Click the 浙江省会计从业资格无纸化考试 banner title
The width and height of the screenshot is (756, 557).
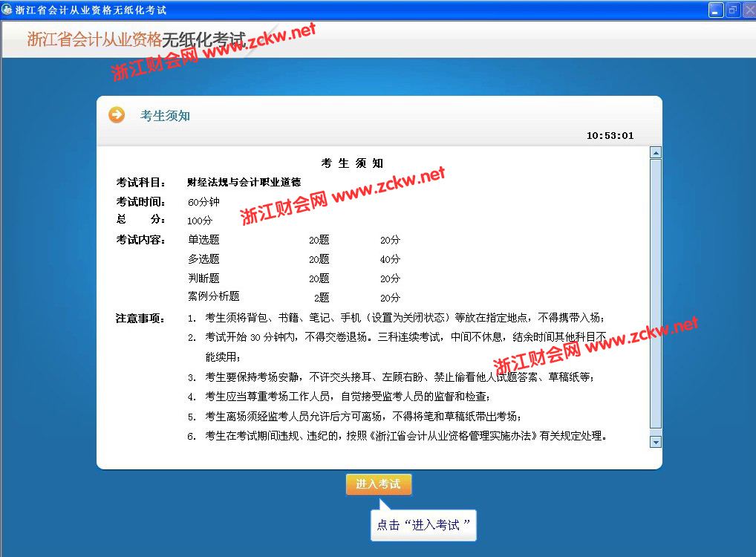point(136,39)
